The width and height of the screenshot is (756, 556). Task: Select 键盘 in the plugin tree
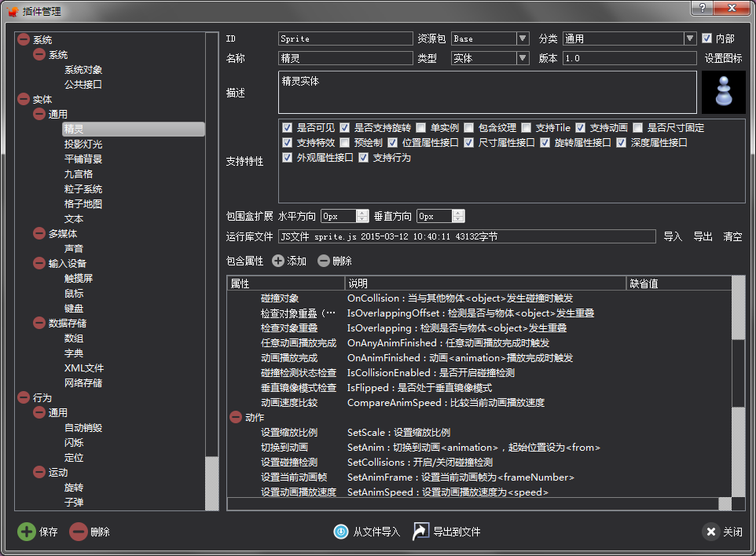pos(74,309)
